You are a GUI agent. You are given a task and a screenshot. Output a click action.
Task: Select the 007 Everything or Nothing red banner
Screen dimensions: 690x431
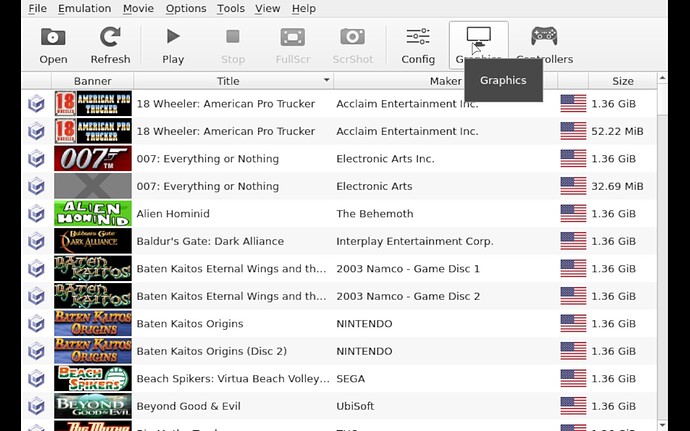point(93,158)
